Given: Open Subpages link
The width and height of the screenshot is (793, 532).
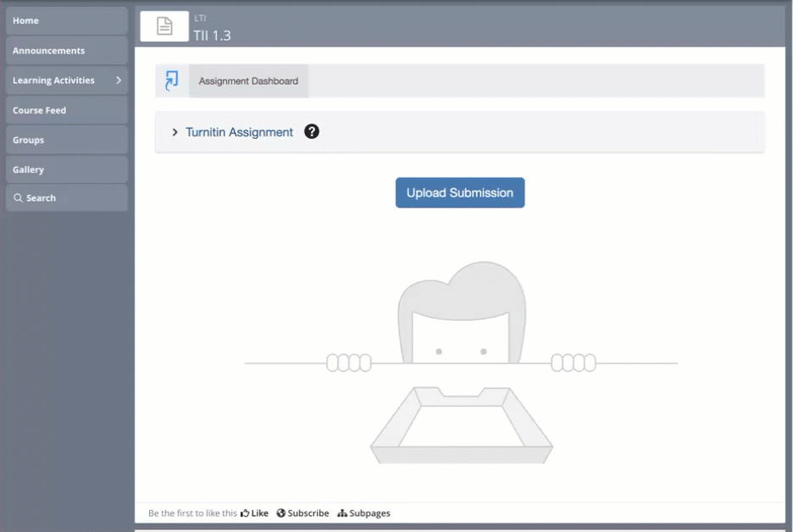Looking at the screenshot, I should [x=363, y=513].
